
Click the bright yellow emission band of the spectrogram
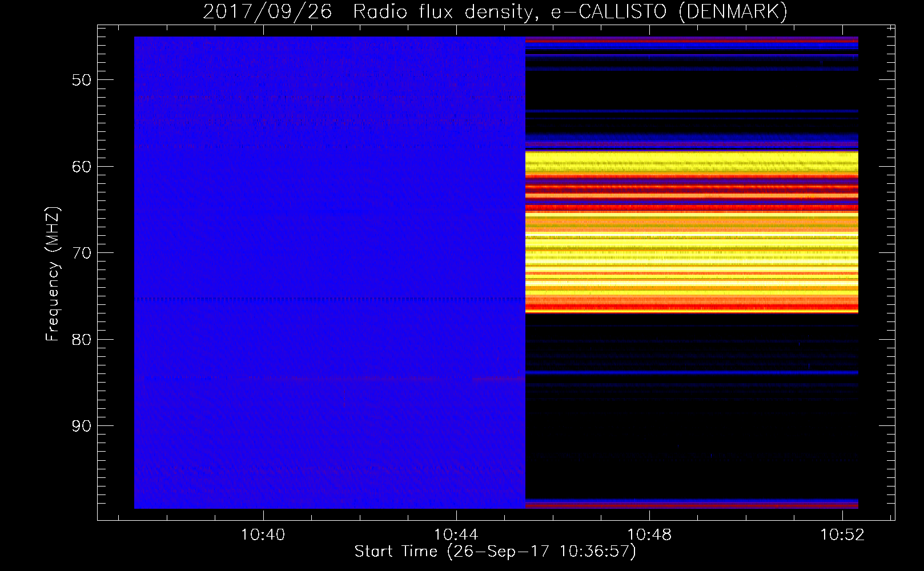[692, 232]
